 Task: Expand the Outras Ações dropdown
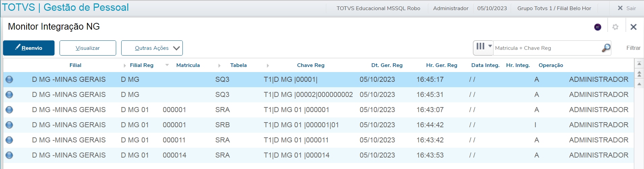tap(152, 48)
